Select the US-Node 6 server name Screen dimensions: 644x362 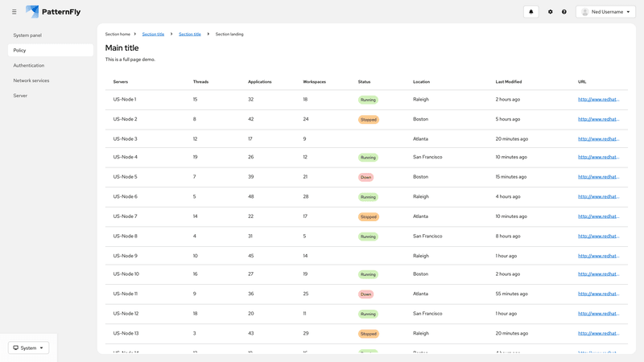pos(126,196)
